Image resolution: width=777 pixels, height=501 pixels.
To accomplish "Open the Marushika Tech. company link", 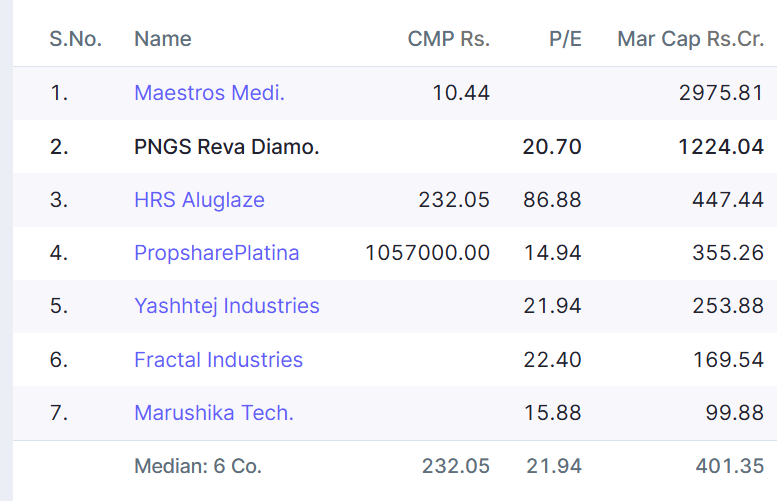I will pyautogui.click(x=213, y=413).
